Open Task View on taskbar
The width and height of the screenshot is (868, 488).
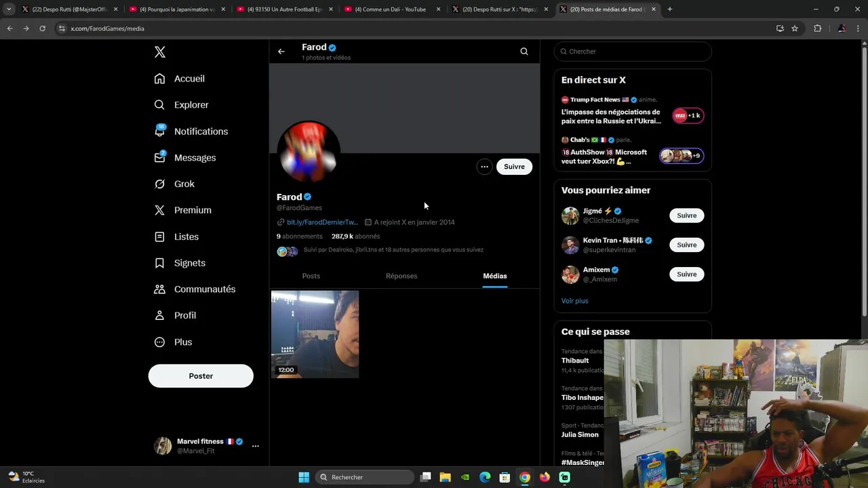(x=425, y=477)
